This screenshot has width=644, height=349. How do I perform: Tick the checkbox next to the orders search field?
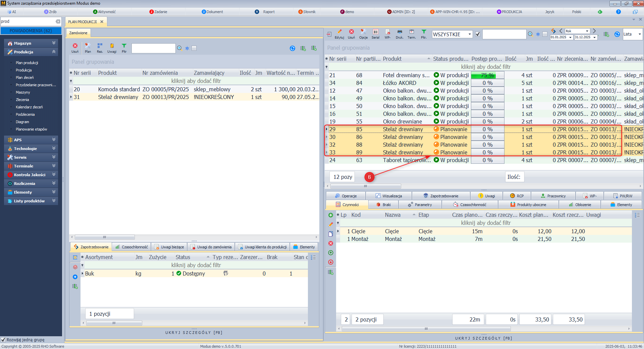194,48
